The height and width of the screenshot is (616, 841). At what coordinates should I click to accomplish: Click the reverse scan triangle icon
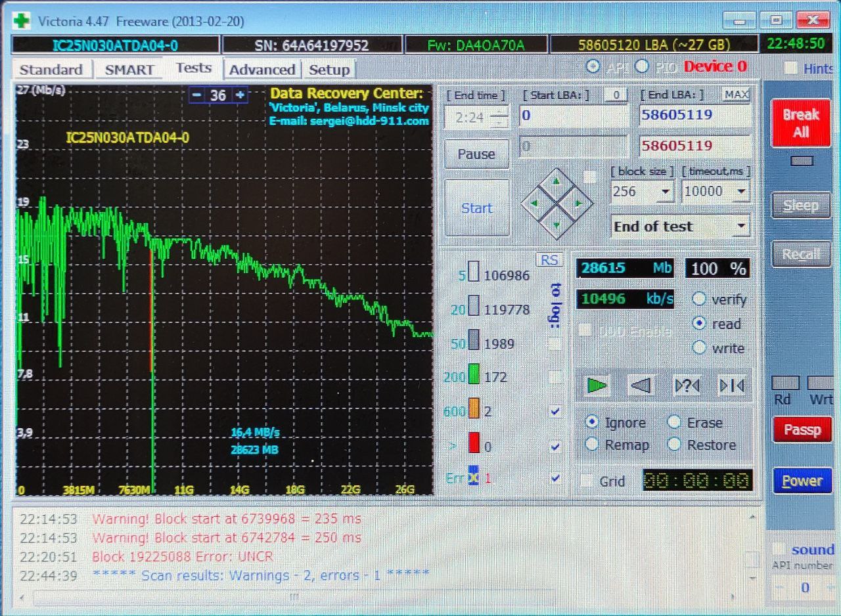pyautogui.click(x=640, y=385)
